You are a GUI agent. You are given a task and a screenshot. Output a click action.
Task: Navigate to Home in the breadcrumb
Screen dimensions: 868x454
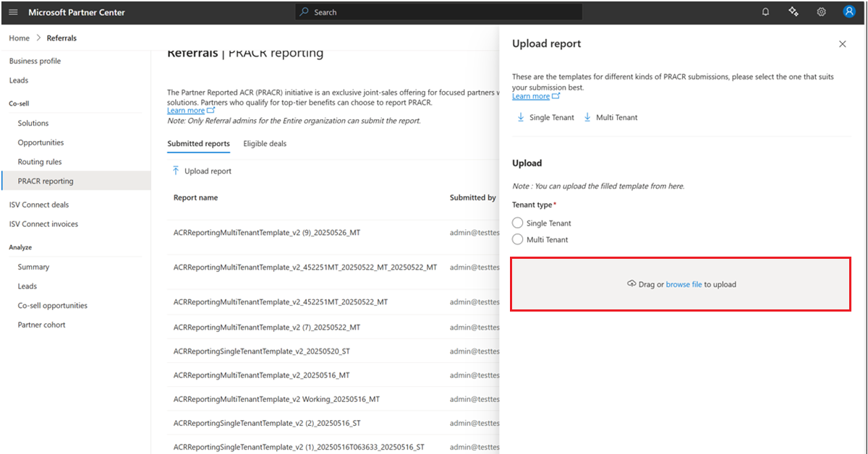point(20,38)
